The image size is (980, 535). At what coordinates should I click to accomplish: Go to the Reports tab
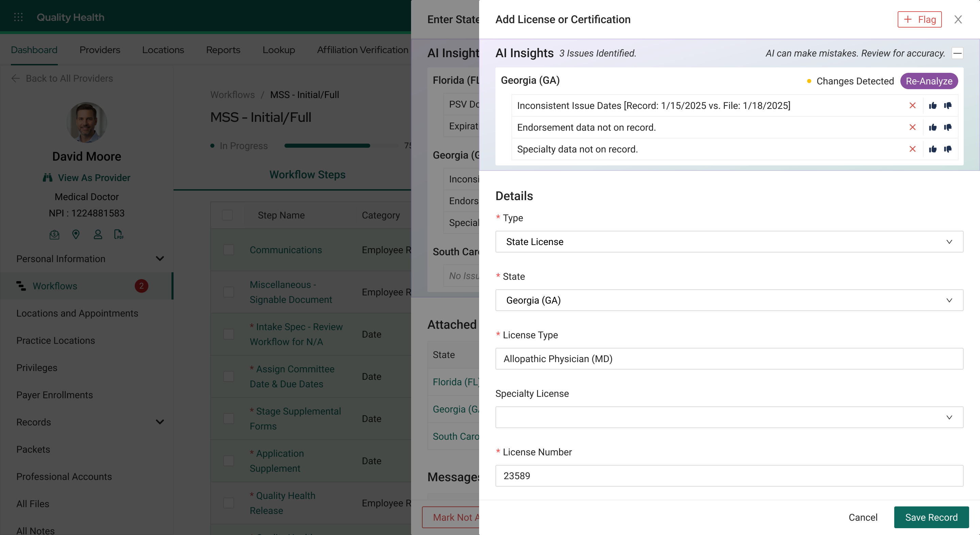tap(223, 50)
